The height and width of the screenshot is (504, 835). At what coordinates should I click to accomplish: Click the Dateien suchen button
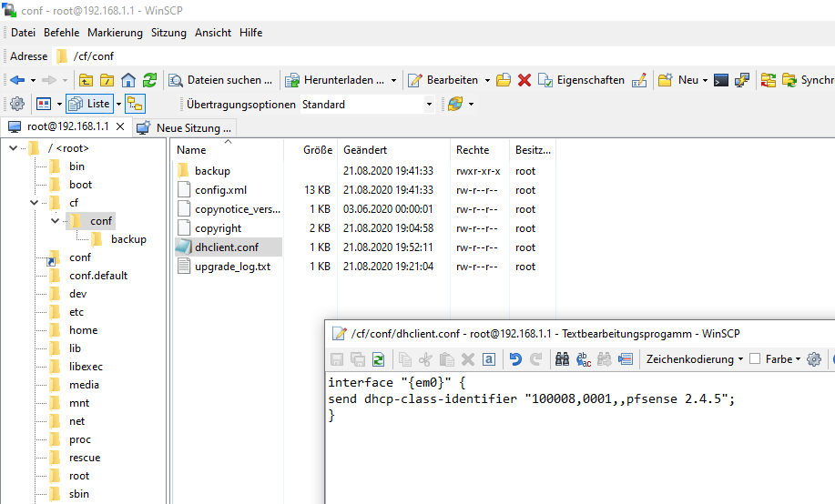220,80
